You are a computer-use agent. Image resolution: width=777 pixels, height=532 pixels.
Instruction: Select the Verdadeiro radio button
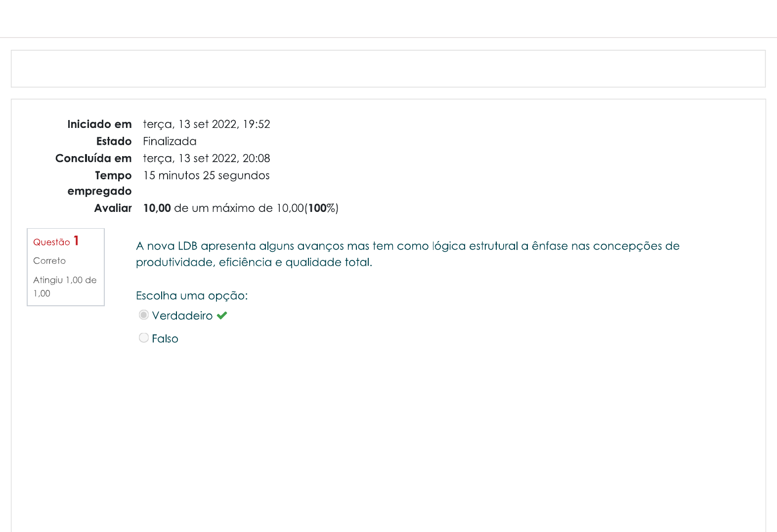pyautogui.click(x=144, y=315)
